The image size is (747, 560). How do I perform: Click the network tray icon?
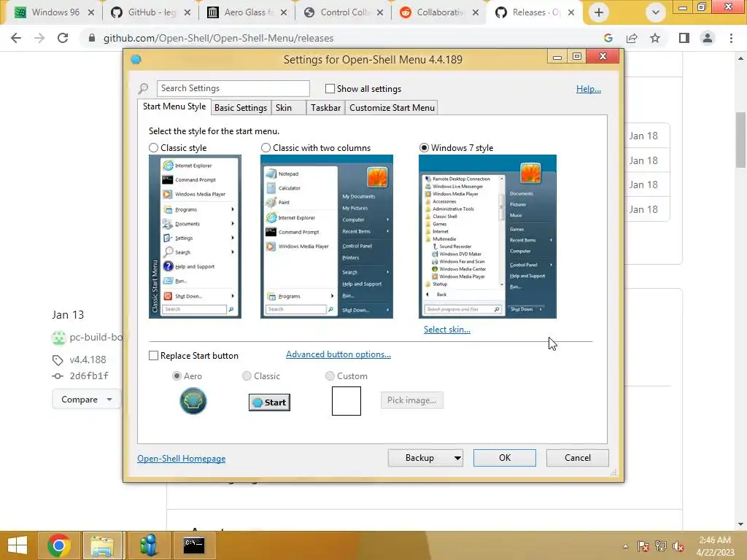click(661, 546)
